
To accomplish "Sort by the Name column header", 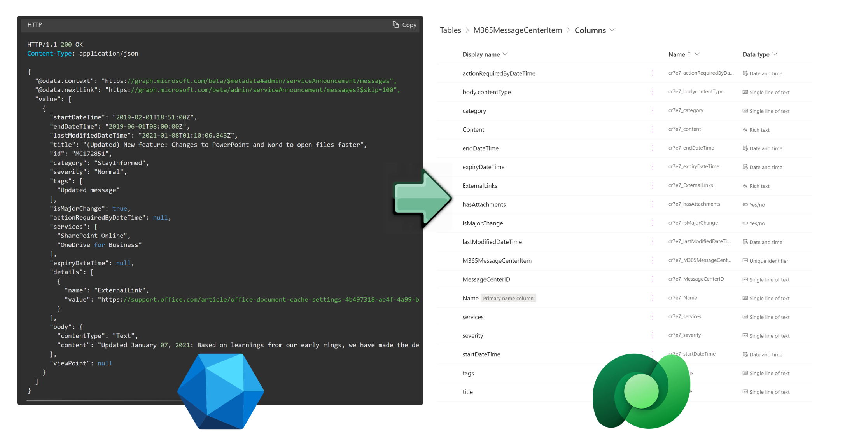I will 677,54.
